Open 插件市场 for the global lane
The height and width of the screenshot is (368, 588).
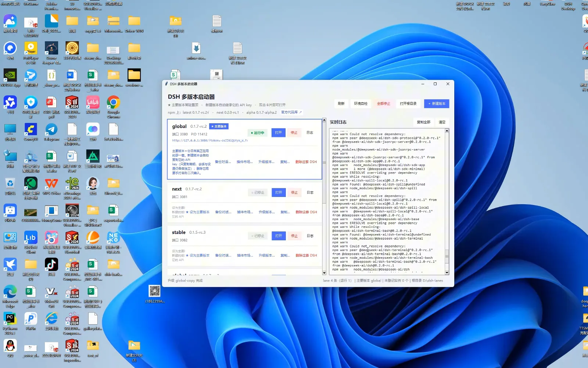(x=245, y=162)
